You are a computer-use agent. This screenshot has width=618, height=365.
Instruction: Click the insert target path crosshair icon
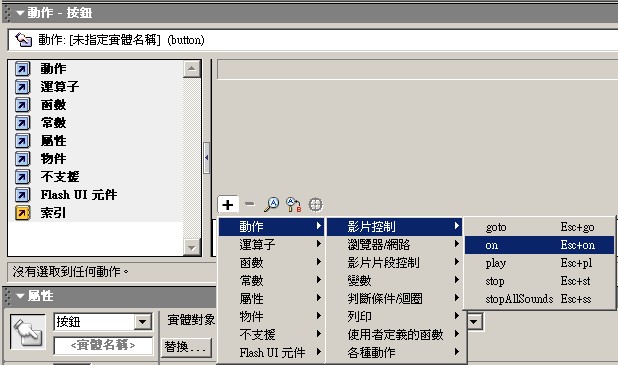(315, 205)
